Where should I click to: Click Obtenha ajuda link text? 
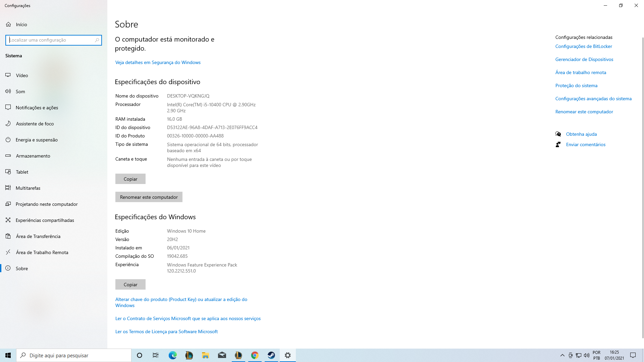[581, 134]
